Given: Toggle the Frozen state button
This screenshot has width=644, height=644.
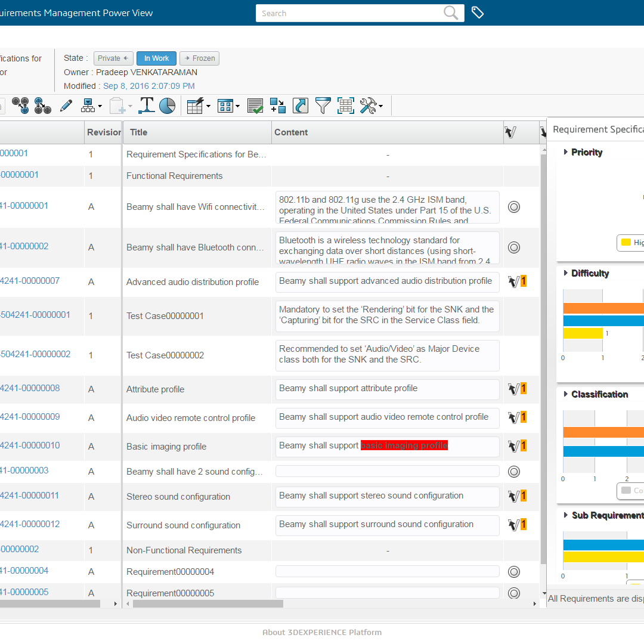Looking at the screenshot, I should (x=199, y=58).
